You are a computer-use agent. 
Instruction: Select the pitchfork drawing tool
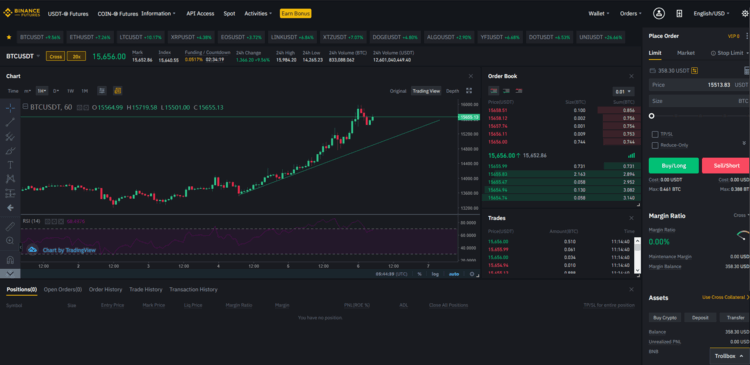coord(10,136)
